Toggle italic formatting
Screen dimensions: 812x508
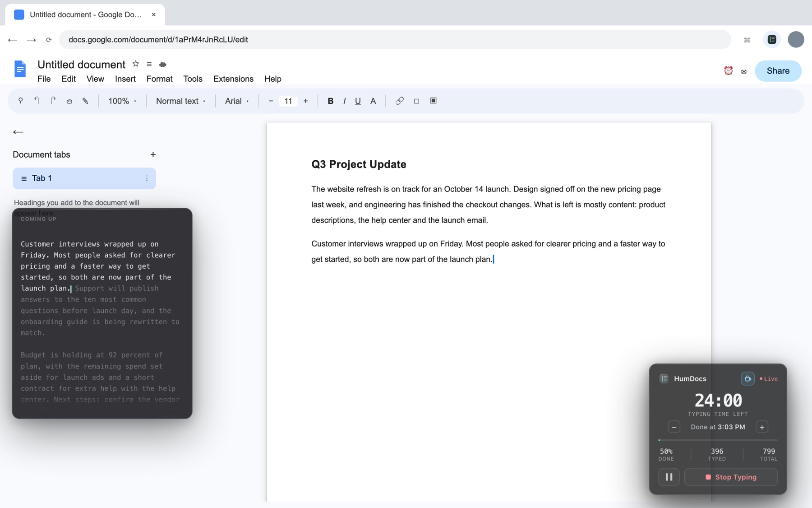344,101
